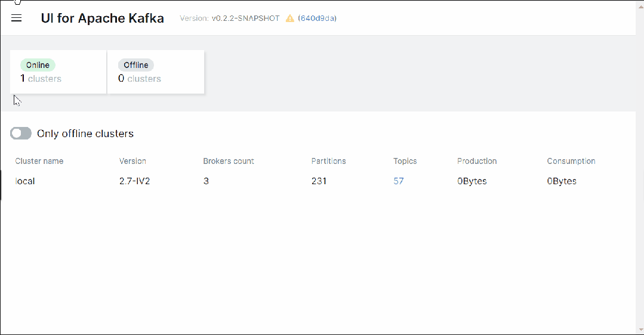The height and width of the screenshot is (335, 644).
Task: Click the Consumption 0Bytes value
Action: pos(562,181)
